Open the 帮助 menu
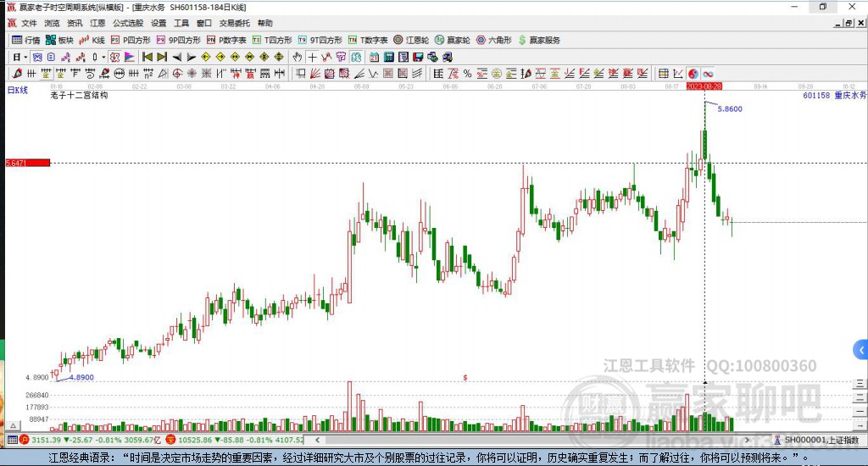 click(264, 23)
